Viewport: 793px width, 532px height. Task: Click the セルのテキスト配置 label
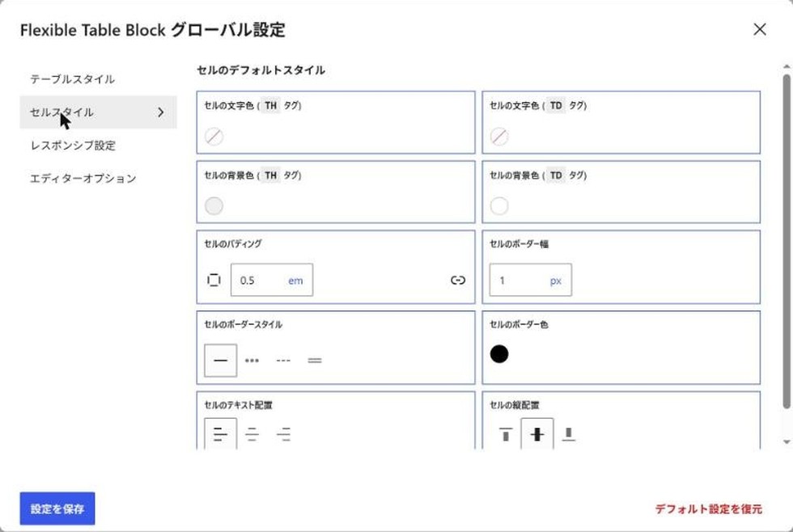coord(238,405)
